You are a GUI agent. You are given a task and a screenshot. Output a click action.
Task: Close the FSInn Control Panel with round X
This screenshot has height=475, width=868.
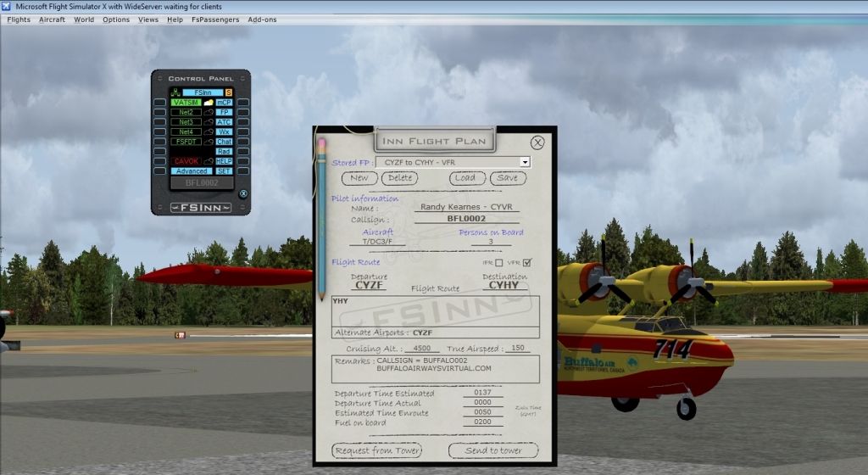[x=243, y=193]
